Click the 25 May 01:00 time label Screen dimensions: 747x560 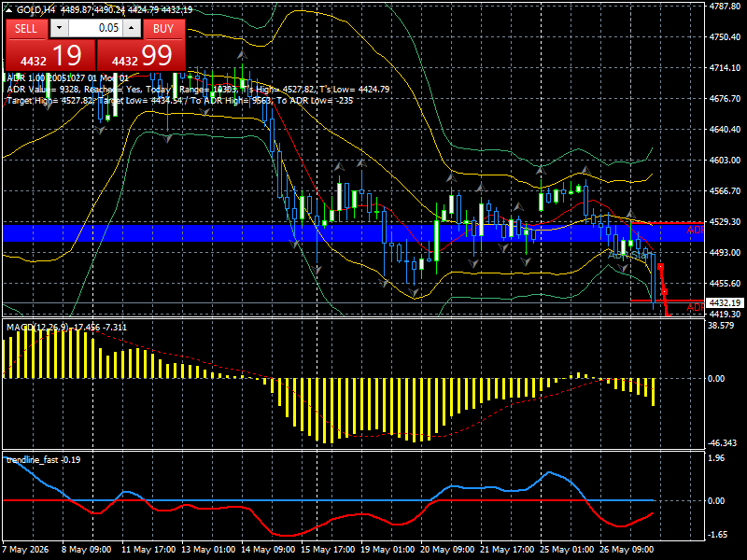567,550
